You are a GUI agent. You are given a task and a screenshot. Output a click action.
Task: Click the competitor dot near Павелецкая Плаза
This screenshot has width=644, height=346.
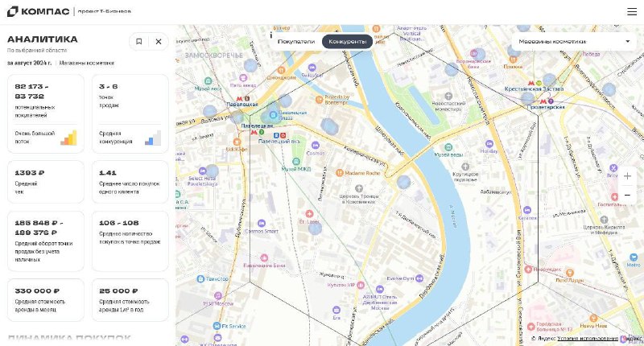[x=273, y=115]
